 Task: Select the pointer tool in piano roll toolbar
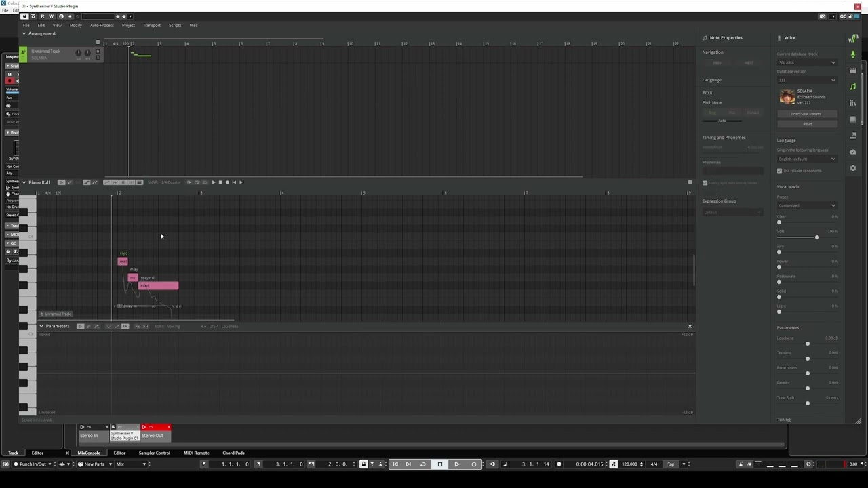[61, 182]
